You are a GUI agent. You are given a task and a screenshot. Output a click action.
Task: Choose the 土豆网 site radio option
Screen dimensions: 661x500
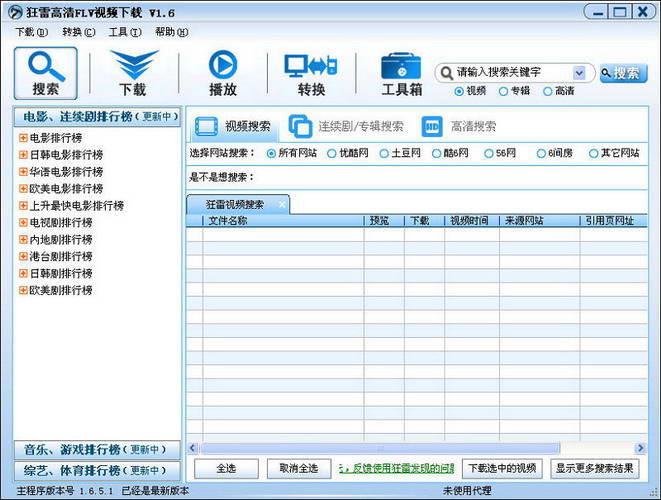click(x=383, y=153)
